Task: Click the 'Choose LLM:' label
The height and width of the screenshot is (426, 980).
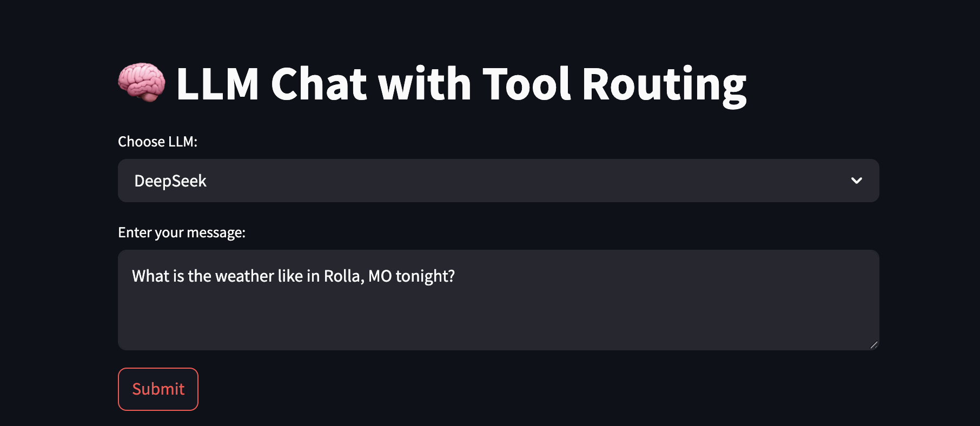Action: coord(157,142)
